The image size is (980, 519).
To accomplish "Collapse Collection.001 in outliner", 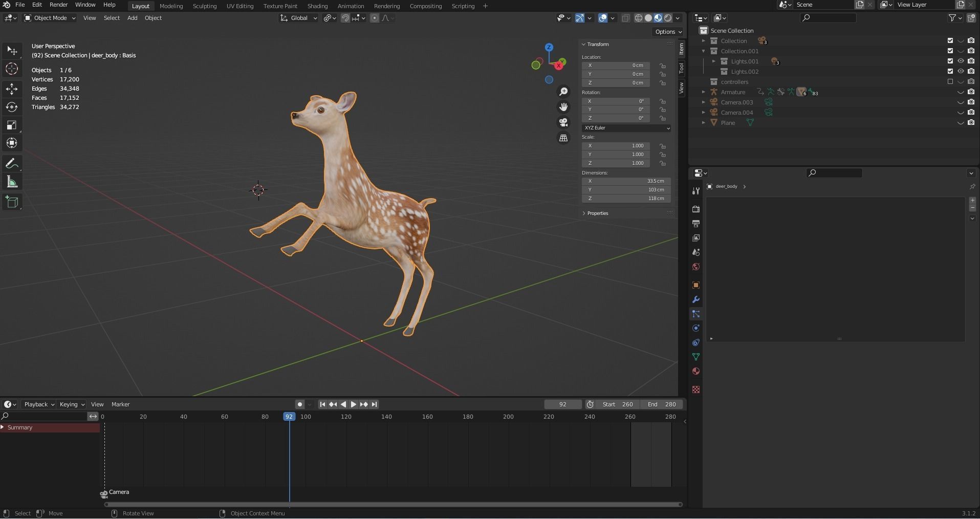I will click(x=704, y=51).
